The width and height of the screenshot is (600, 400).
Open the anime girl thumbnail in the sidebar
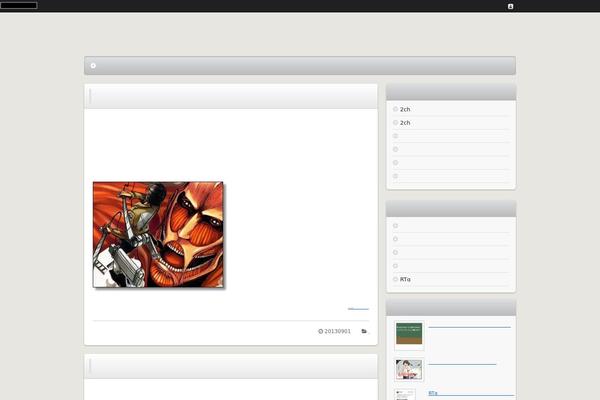point(409,369)
